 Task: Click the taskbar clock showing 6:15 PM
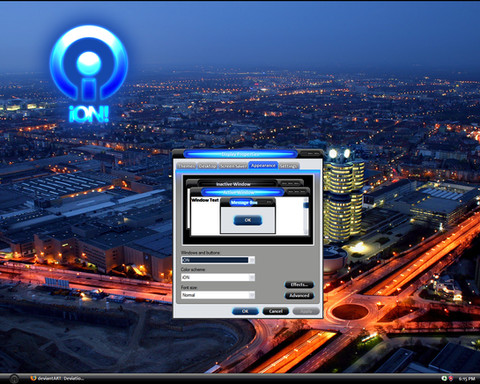[467, 379]
